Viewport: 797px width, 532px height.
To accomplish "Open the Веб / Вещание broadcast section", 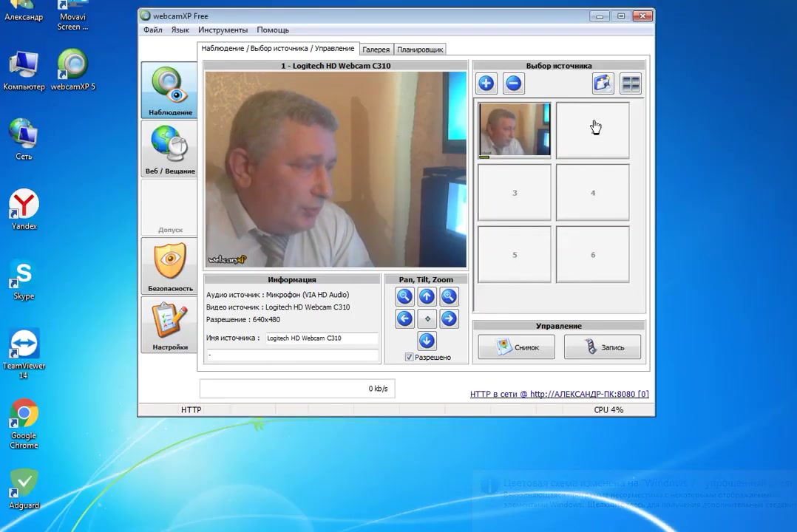I will [x=169, y=149].
